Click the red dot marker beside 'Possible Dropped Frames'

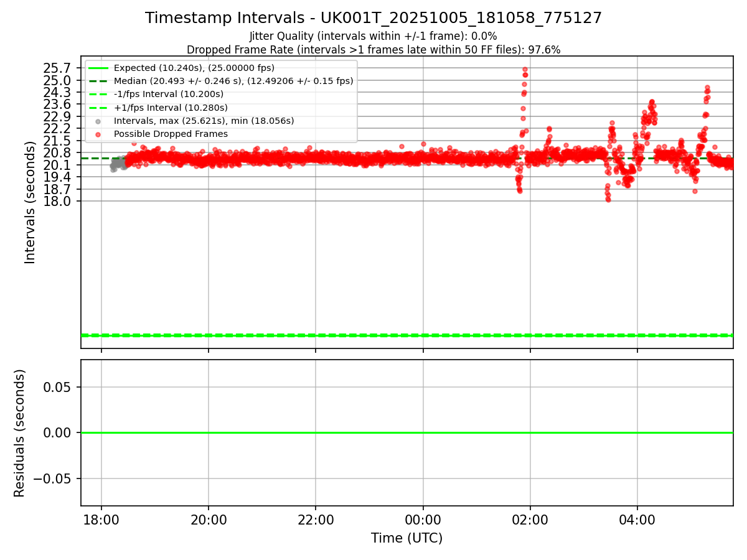click(x=98, y=134)
